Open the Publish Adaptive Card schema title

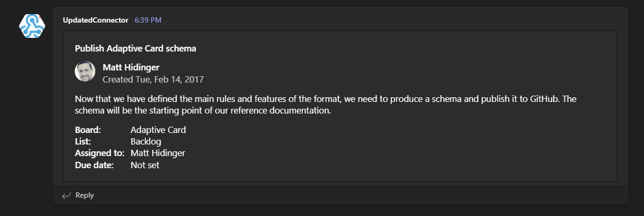click(x=135, y=49)
